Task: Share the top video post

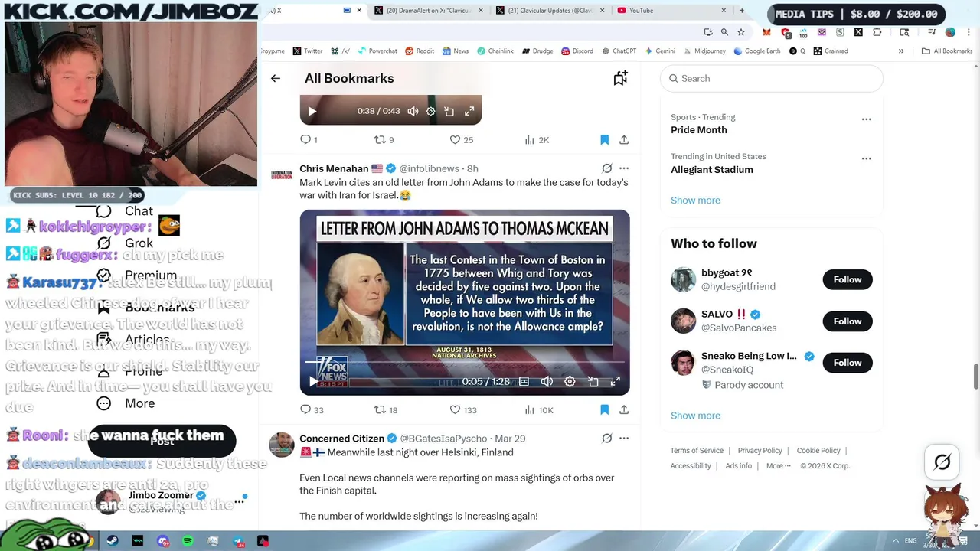Action: click(624, 139)
